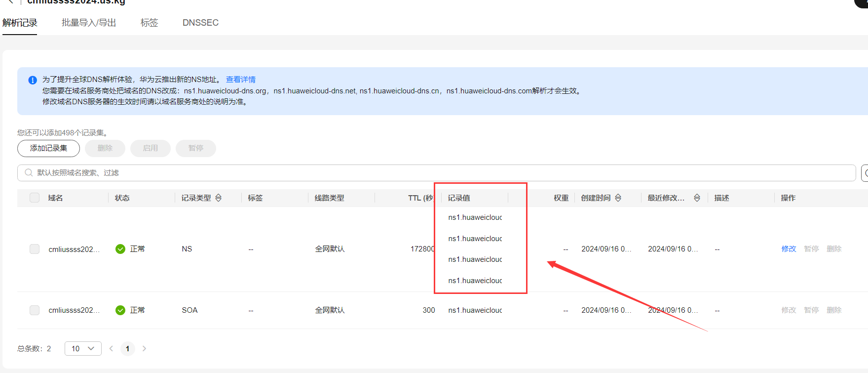Viewport: 868px width, 373px height.
Task: Click the search magnifier icon
Action: tap(29, 173)
